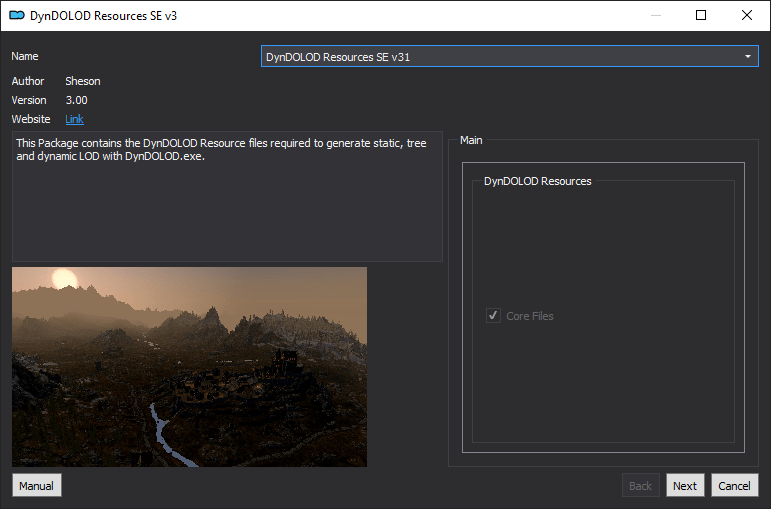Click the Next button
This screenshot has height=509, width=771.
point(685,485)
